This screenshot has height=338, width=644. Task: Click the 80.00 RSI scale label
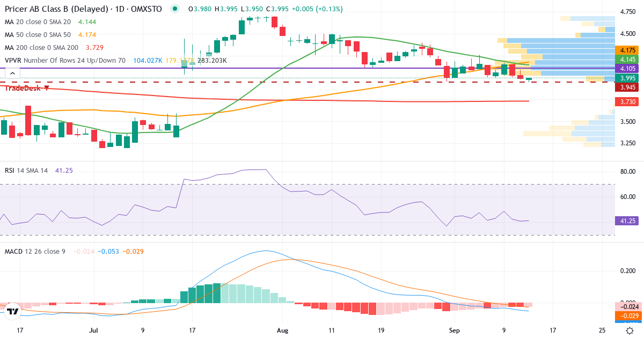pos(628,172)
